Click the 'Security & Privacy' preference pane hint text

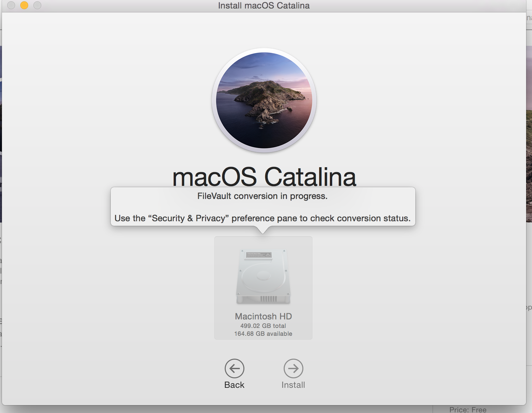[262, 218]
